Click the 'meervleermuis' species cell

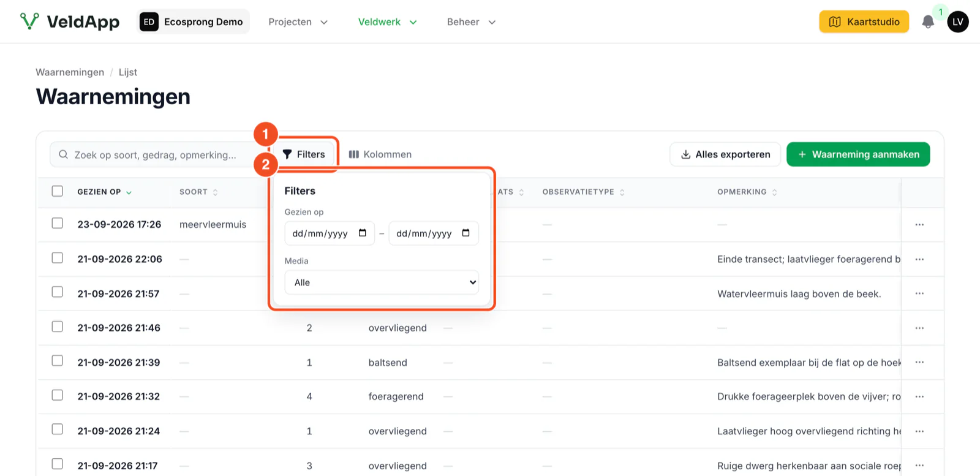click(x=213, y=225)
